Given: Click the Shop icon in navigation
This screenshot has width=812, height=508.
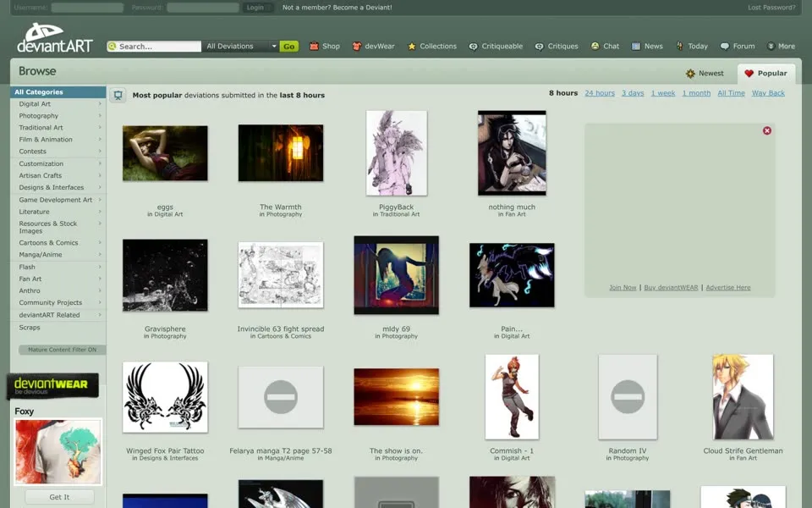Looking at the screenshot, I should 314,46.
